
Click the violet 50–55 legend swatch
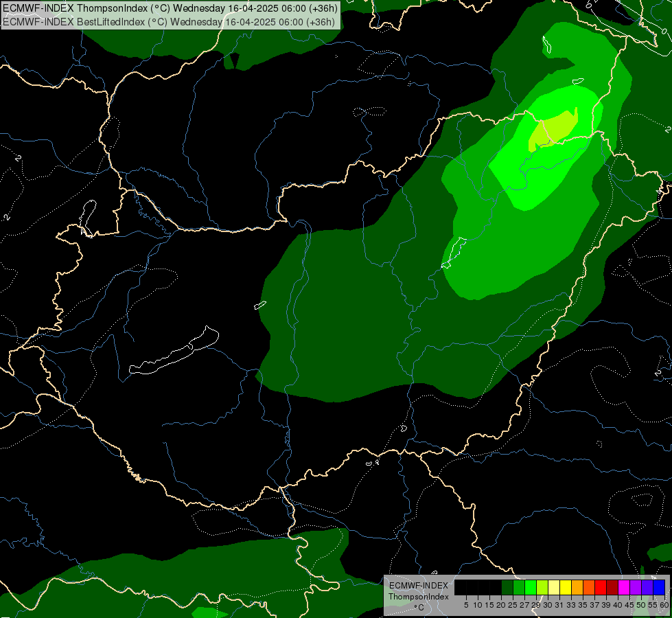click(647, 587)
